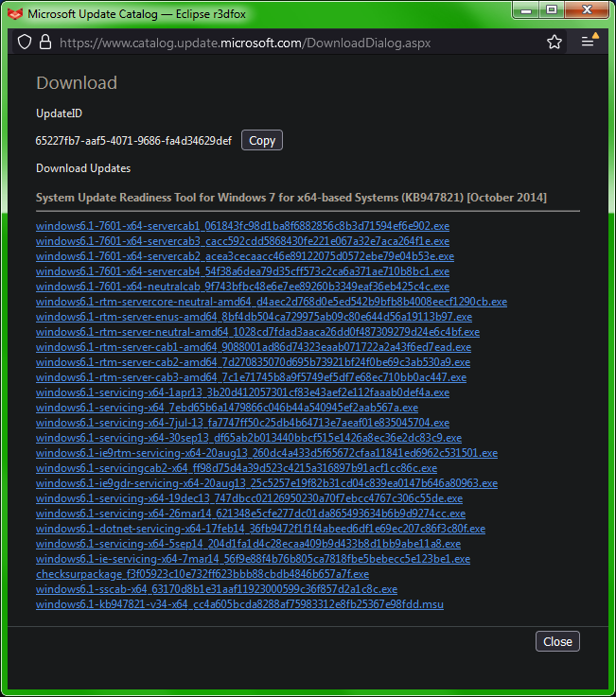616x697 pixels.
Task: Download the ie9rtm-servicing-x64-20aug13 file
Action: [x=267, y=453]
